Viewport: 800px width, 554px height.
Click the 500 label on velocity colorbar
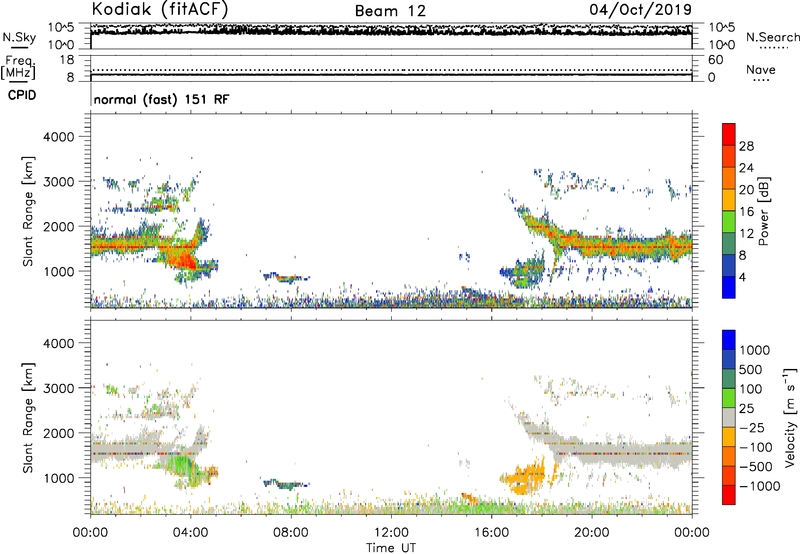coord(751,370)
